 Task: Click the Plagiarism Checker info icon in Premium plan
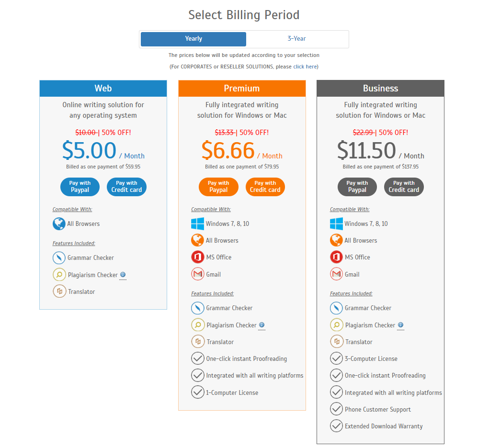click(x=262, y=325)
